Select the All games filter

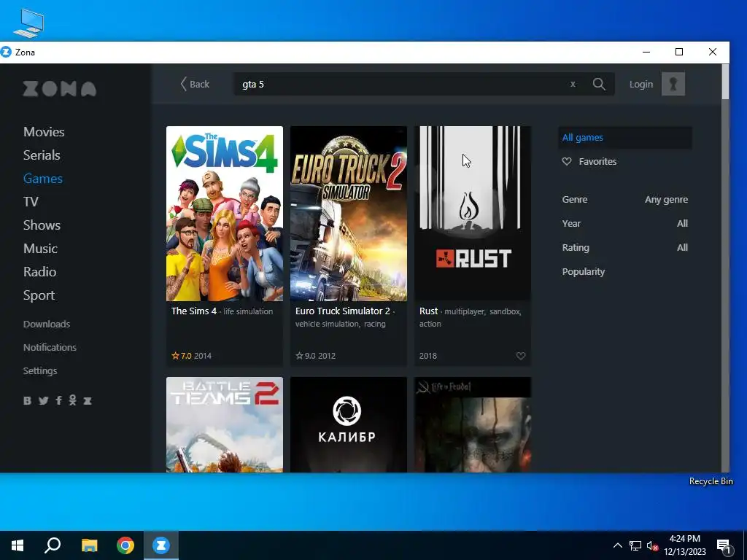[625, 138]
